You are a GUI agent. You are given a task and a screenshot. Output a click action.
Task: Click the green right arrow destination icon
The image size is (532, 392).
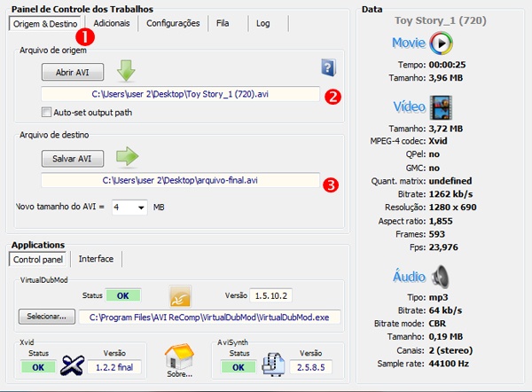pos(128,158)
